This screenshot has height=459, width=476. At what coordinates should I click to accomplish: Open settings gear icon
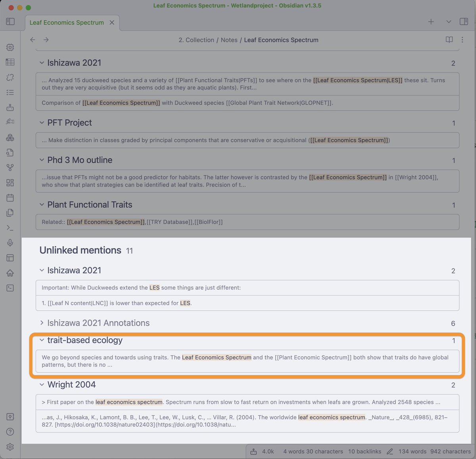[x=10, y=447]
